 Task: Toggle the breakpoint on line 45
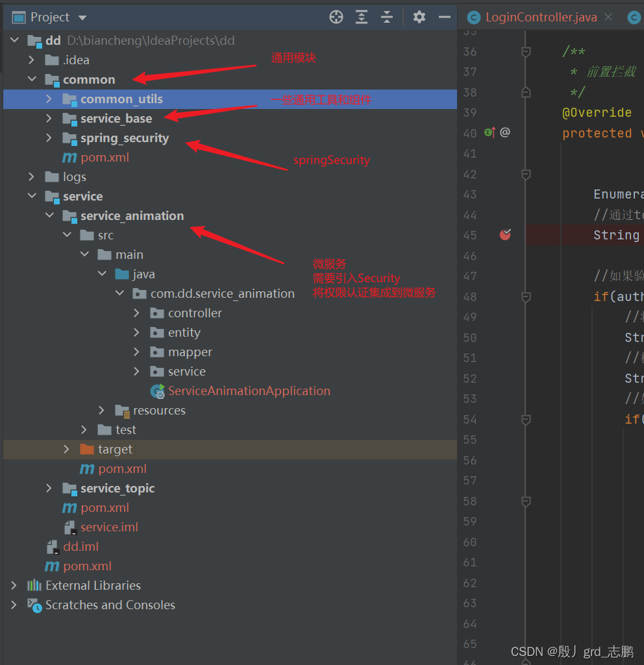(x=505, y=234)
